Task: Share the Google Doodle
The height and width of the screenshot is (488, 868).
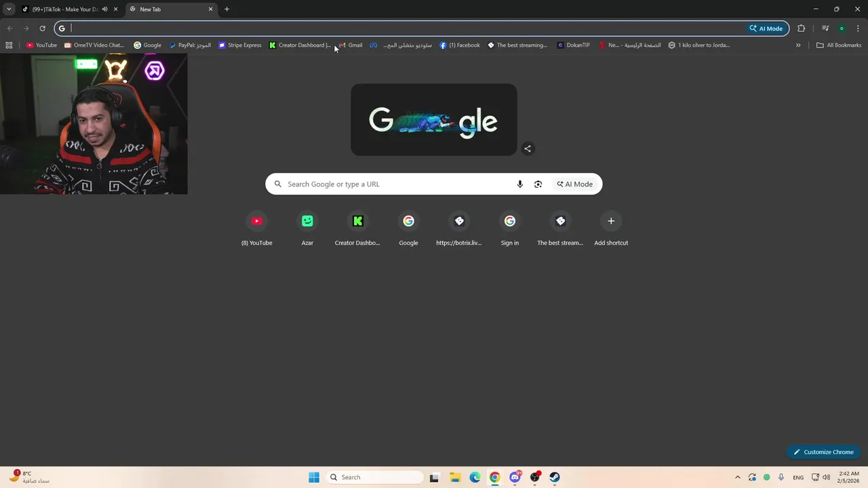Action: (528, 148)
